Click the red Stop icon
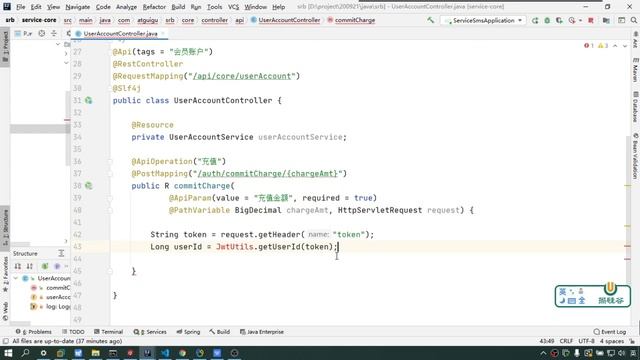This screenshot has height=360, width=640. coord(591,20)
